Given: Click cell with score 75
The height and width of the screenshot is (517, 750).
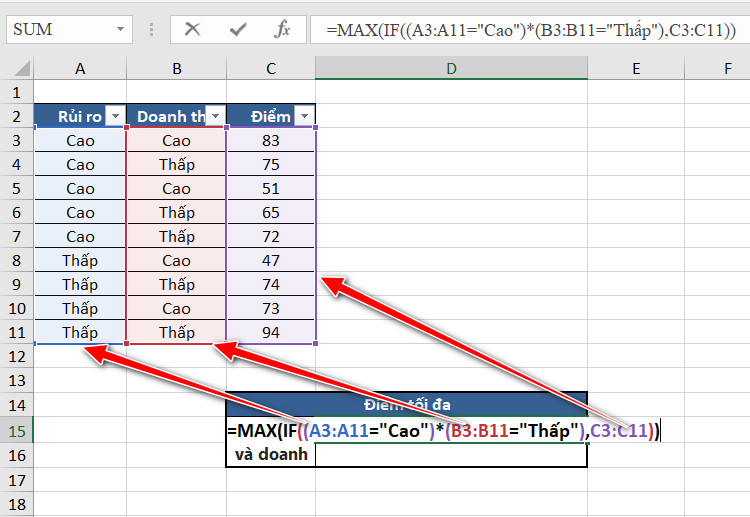Looking at the screenshot, I should [x=271, y=164].
